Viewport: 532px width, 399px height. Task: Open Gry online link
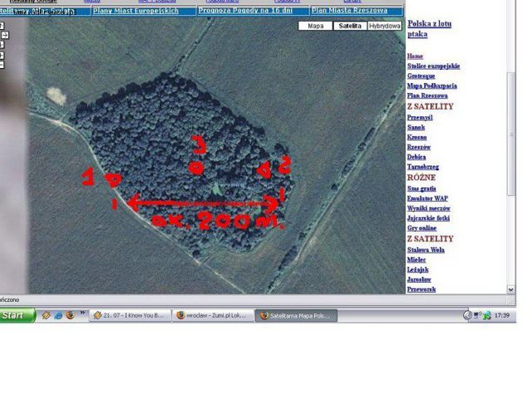421,228
